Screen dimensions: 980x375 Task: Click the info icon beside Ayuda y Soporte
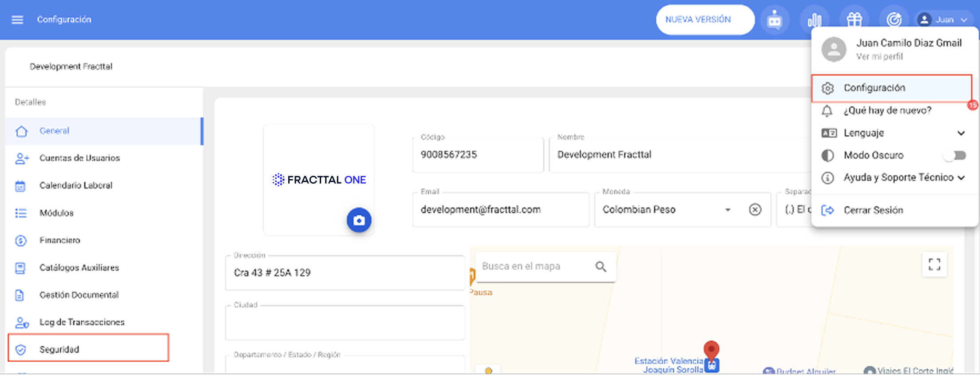[x=827, y=178]
